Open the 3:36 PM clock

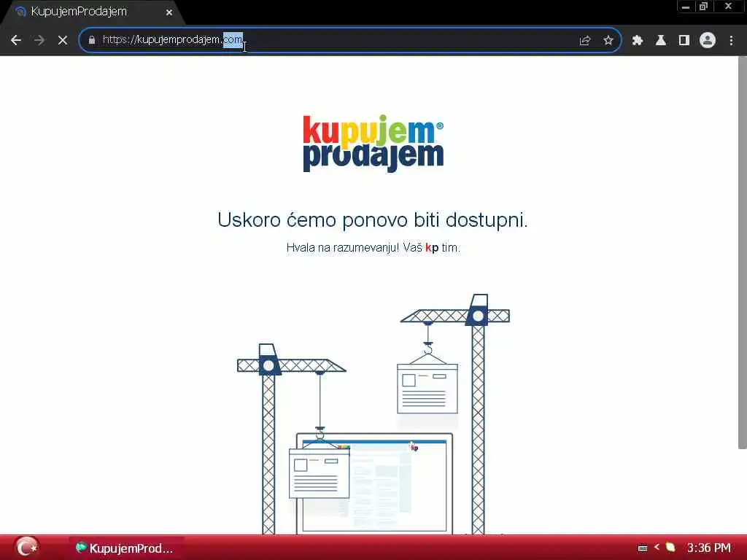click(x=708, y=548)
